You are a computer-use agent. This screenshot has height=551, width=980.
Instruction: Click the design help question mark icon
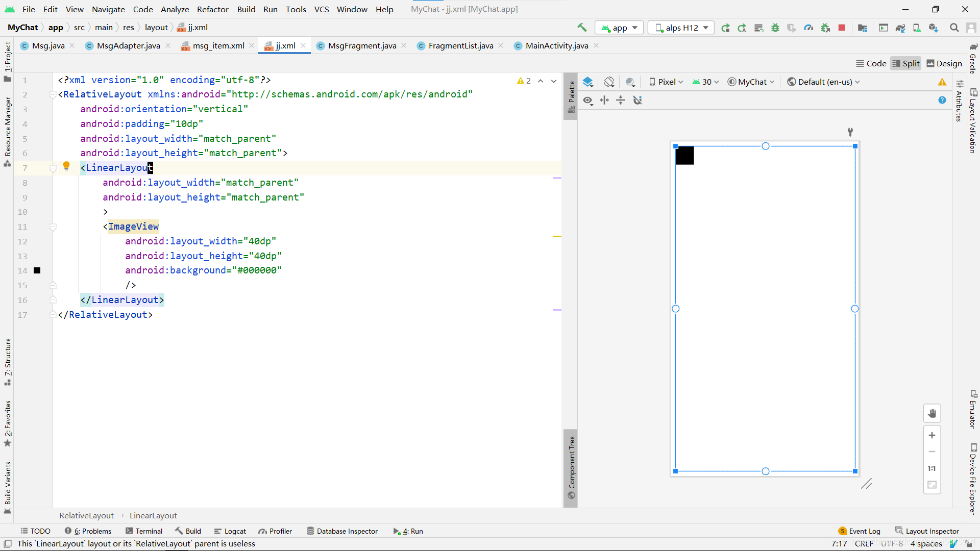(942, 100)
